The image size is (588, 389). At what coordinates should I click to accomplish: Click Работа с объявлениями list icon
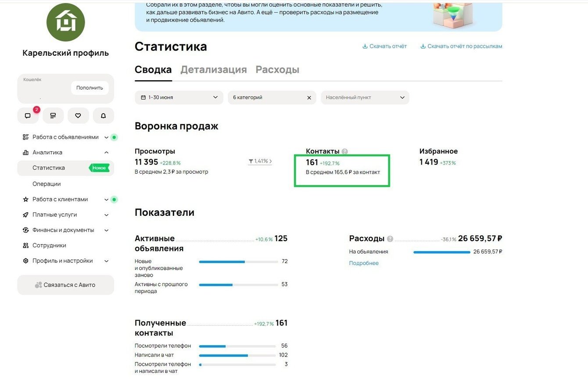[x=26, y=137]
